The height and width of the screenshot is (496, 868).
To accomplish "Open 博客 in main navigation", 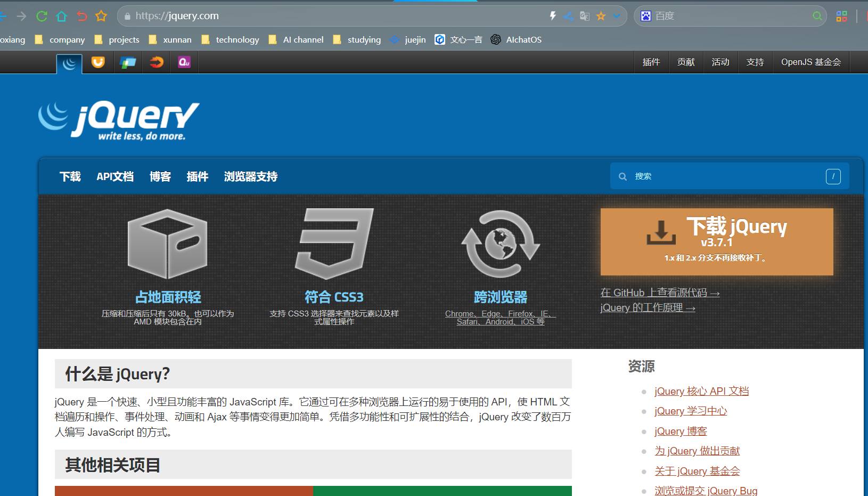I will [160, 176].
